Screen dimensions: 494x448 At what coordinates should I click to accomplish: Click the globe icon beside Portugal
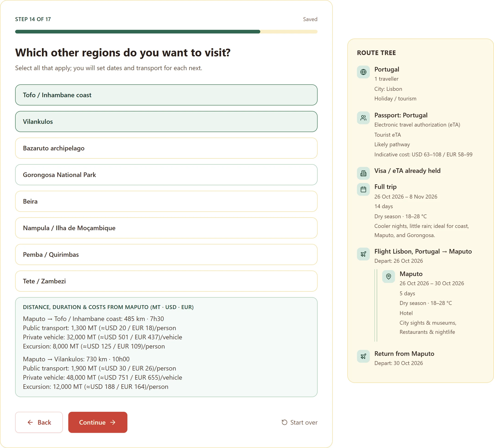pos(363,72)
